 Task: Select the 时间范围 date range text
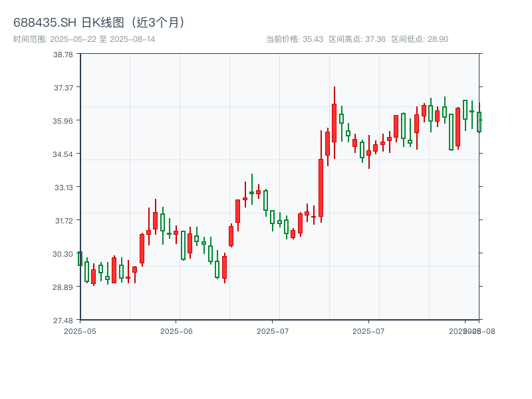[84, 39]
